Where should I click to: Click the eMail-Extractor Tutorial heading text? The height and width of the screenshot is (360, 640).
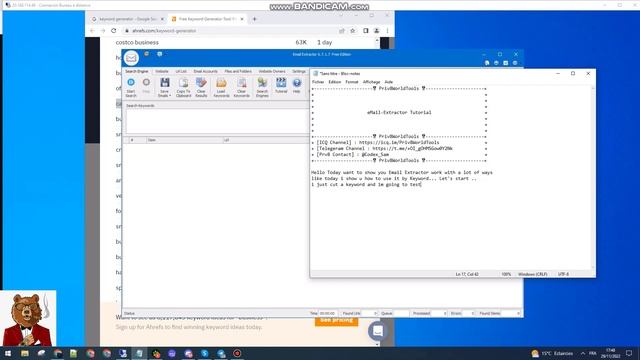pos(399,112)
